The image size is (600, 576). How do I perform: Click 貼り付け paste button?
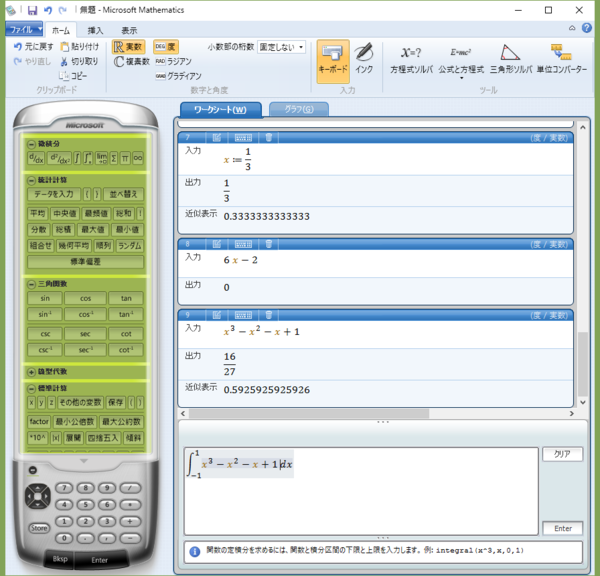tap(80, 47)
